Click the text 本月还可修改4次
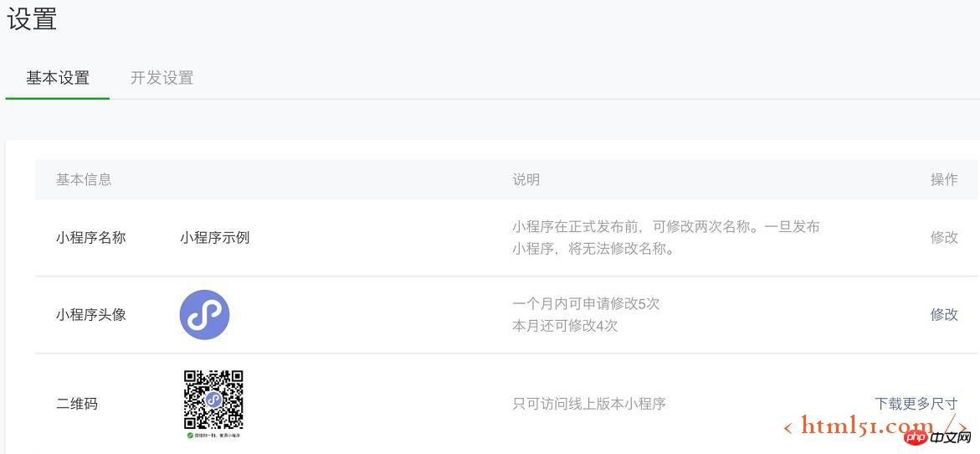Screen dimensions: 980x454 (x=565, y=325)
